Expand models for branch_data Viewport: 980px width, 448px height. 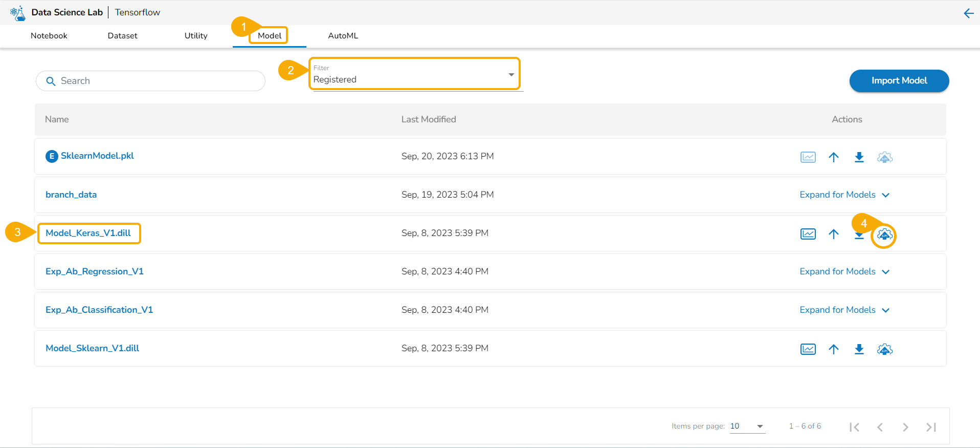844,195
